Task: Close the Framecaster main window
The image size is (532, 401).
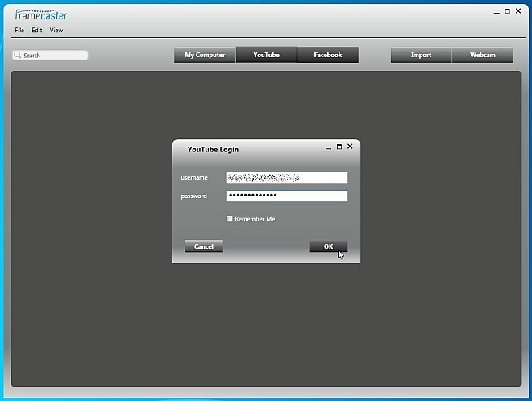Action: tap(518, 10)
